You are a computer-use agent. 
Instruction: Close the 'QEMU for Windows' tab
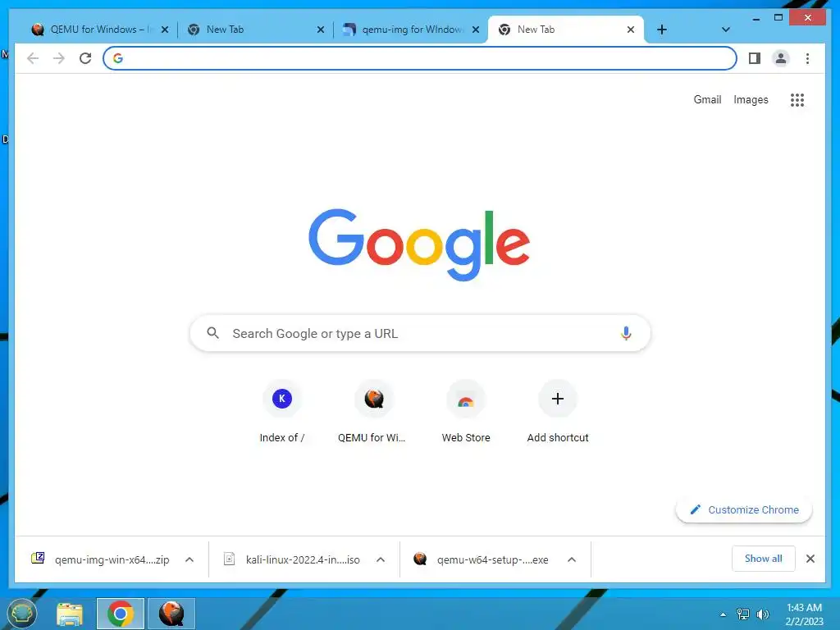point(165,30)
